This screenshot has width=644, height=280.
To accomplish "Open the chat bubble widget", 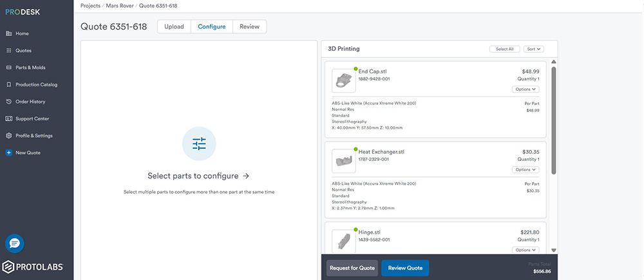I will click(x=15, y=243).
